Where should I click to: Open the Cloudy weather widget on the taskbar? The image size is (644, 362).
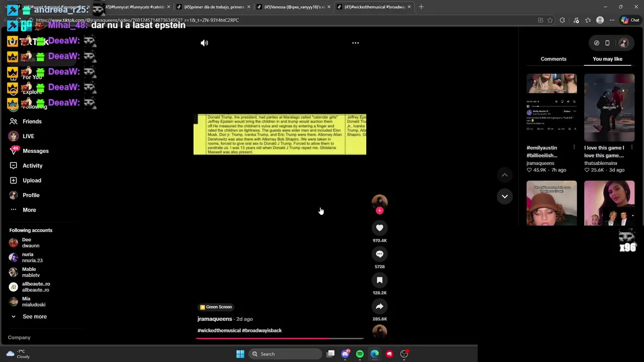click(x=18, y=354)
